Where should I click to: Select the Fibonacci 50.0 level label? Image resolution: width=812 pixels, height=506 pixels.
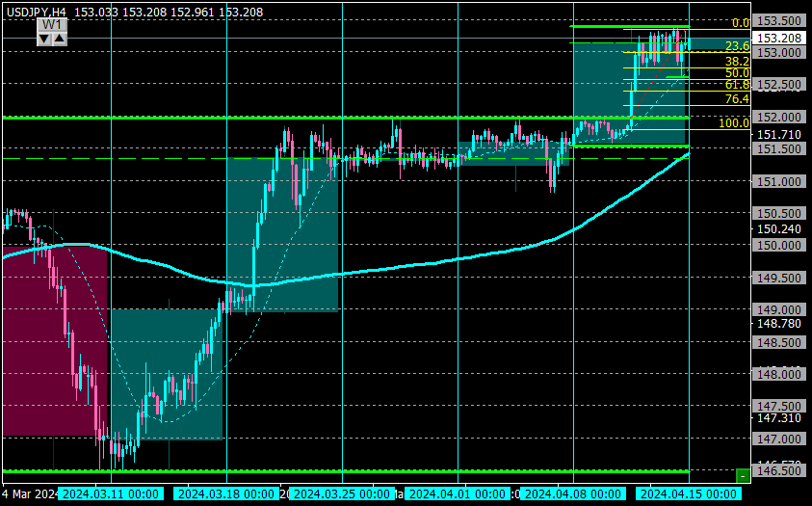tap(738, 73)
